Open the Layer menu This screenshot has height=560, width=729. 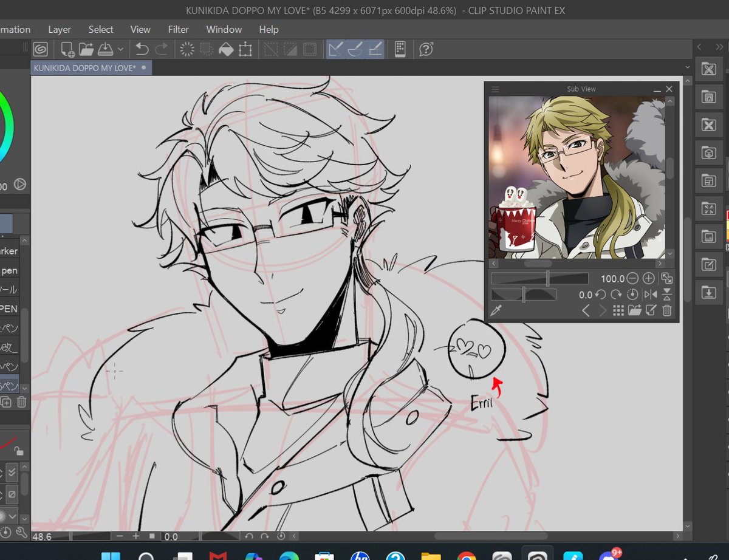coord(60,29)
